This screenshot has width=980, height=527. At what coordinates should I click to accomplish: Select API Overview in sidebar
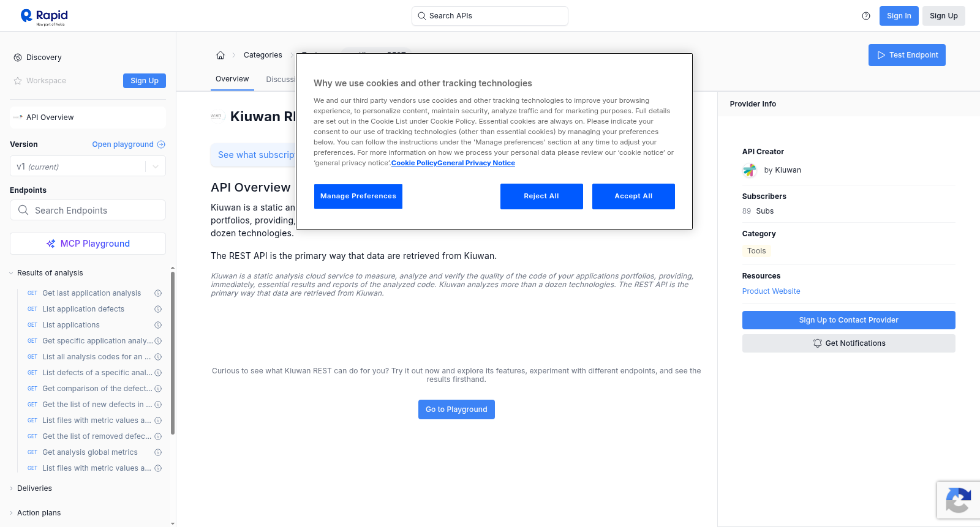[88, 118]
